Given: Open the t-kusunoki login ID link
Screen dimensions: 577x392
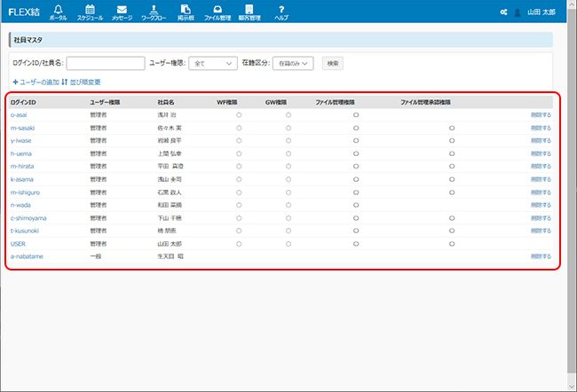Looking at the screenshot, I should pyautogui.click(x=25, y=231).
